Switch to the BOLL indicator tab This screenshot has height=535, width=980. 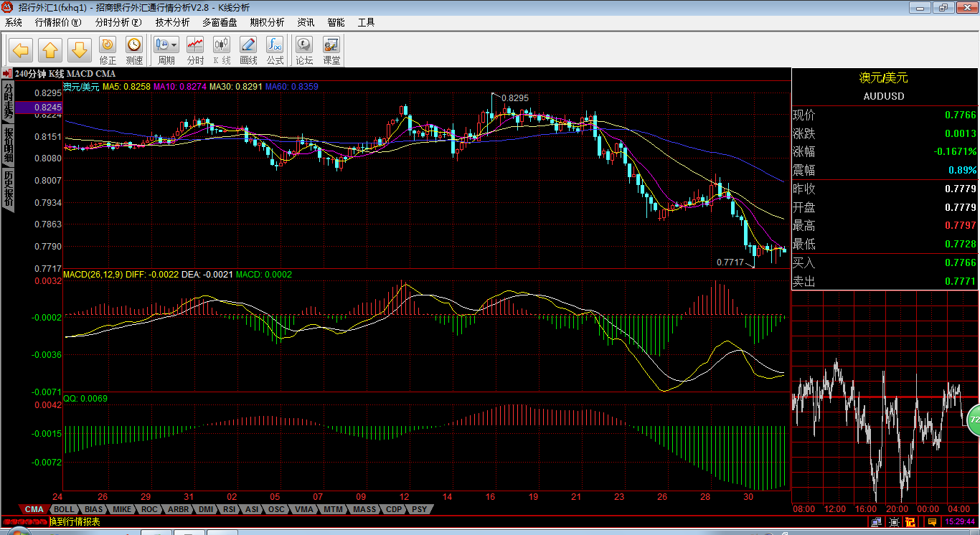pyautogui.click(x=64, y=510)
